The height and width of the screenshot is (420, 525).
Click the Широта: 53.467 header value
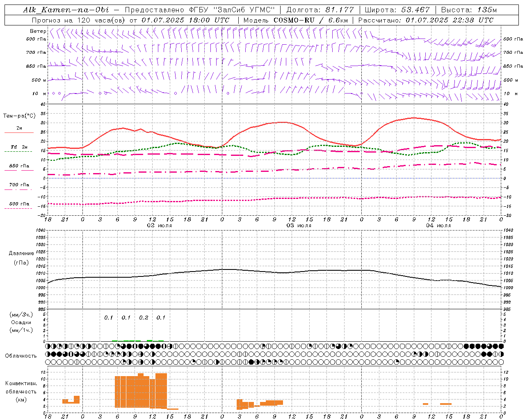click(x=397, y=10)
